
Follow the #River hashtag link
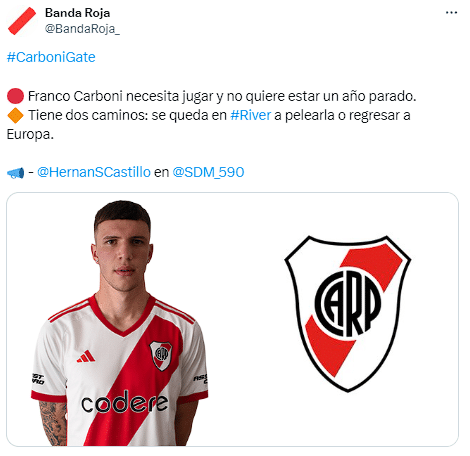[250, 115]
